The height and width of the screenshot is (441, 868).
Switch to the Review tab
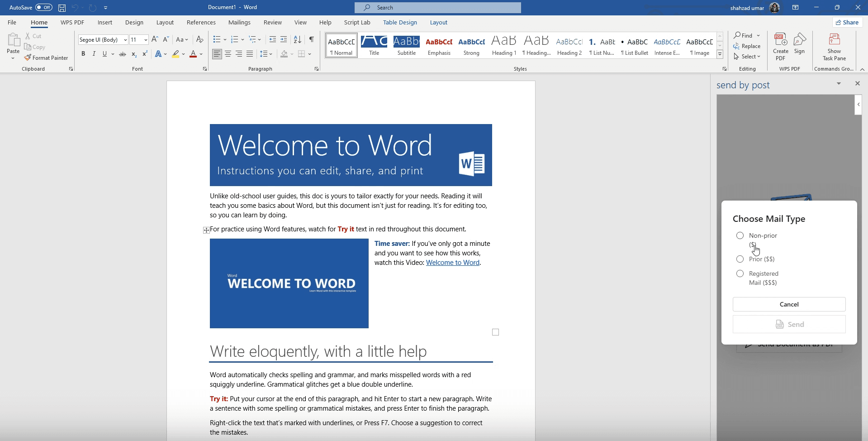273,22
